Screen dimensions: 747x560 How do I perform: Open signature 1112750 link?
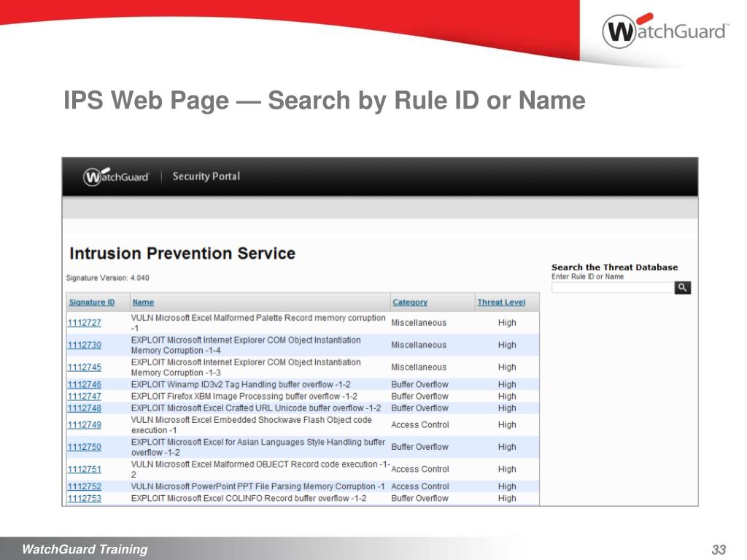(85, 447)
